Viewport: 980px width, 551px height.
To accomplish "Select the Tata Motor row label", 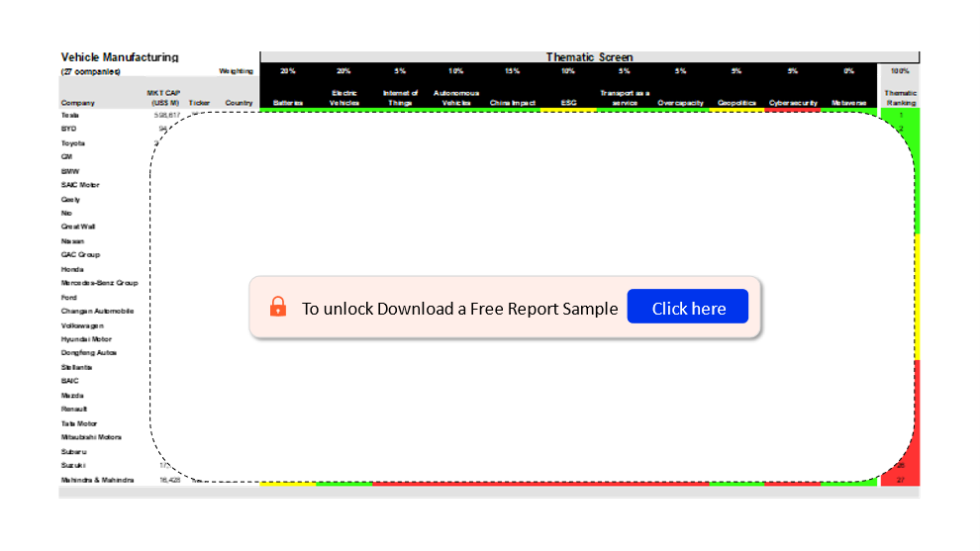I will point(79,423).
